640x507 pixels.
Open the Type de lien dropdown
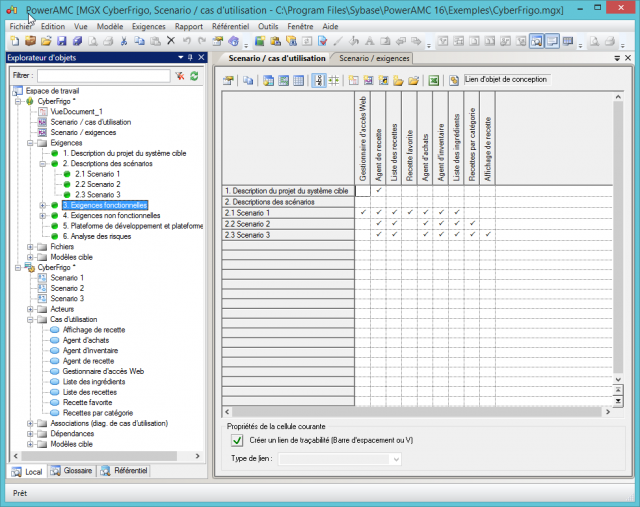(x=396, y=459)
